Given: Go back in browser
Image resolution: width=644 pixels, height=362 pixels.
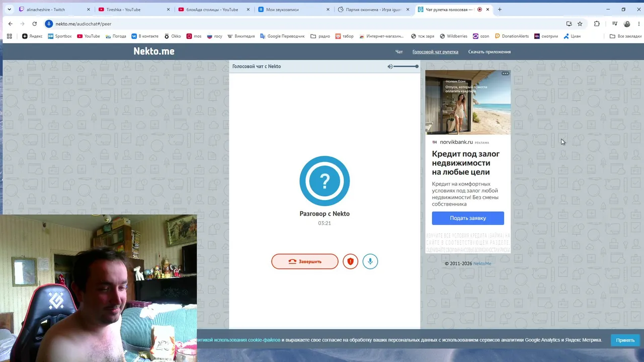Looking at the screenshot, I should coord(10,24).
